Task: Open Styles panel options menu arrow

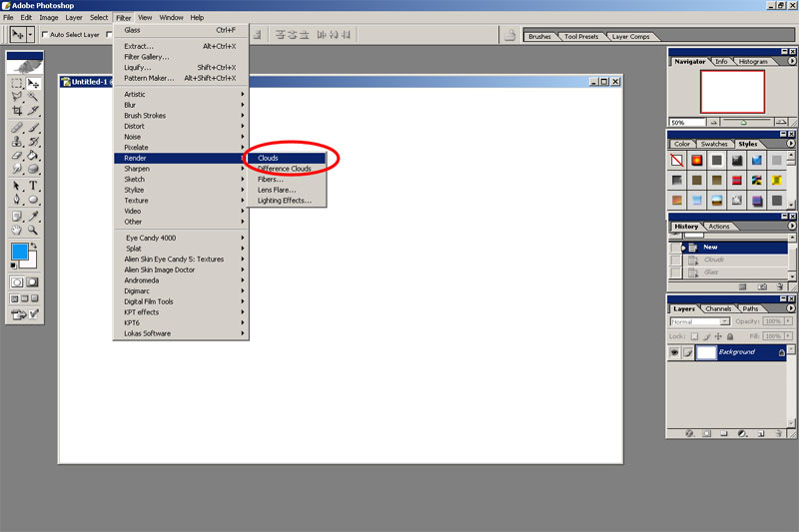Action: tap(791, 144)
